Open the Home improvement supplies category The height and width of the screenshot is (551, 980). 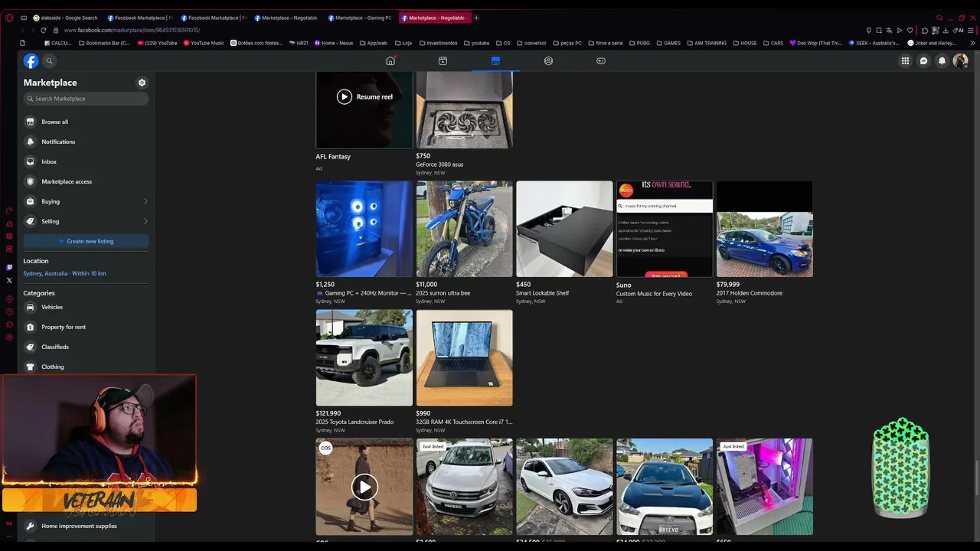86,526
